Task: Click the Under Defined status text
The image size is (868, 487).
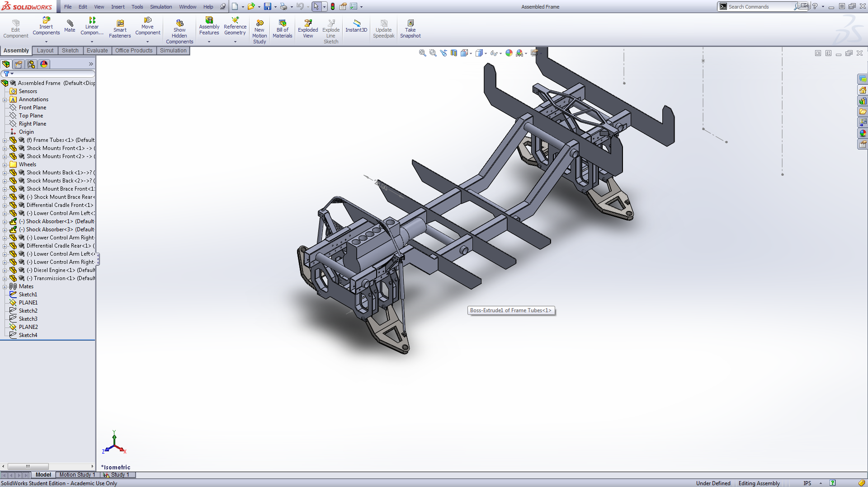Action: click(713, 483)
